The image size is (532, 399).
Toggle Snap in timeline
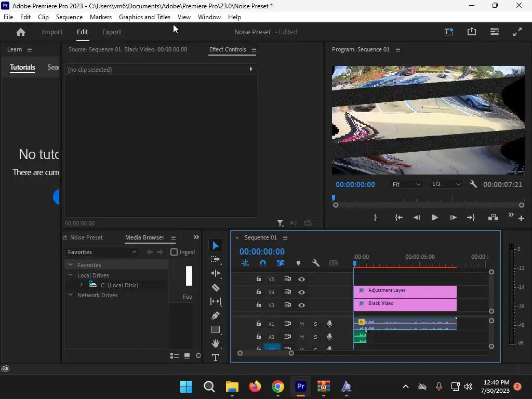pyautogui.click(x=262, y=263)
